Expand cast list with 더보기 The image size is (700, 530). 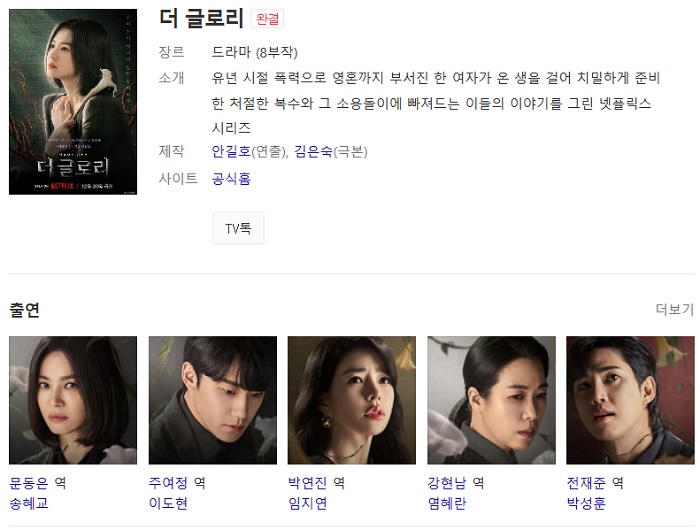pos(675,309)
